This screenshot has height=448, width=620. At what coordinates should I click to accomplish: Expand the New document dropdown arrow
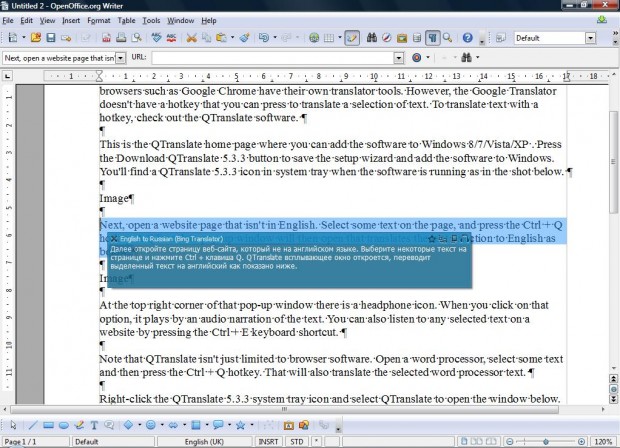(x=23, y=38)
